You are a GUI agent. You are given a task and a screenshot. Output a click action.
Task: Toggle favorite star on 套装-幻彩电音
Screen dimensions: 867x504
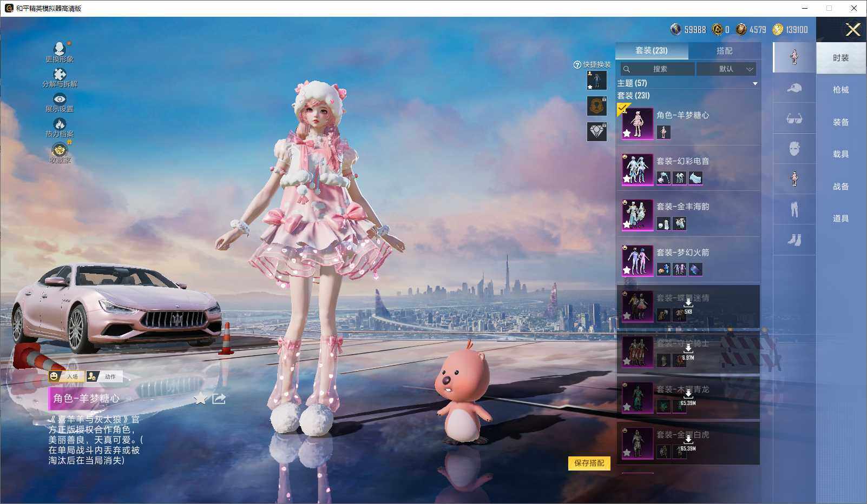click(627, 179)
